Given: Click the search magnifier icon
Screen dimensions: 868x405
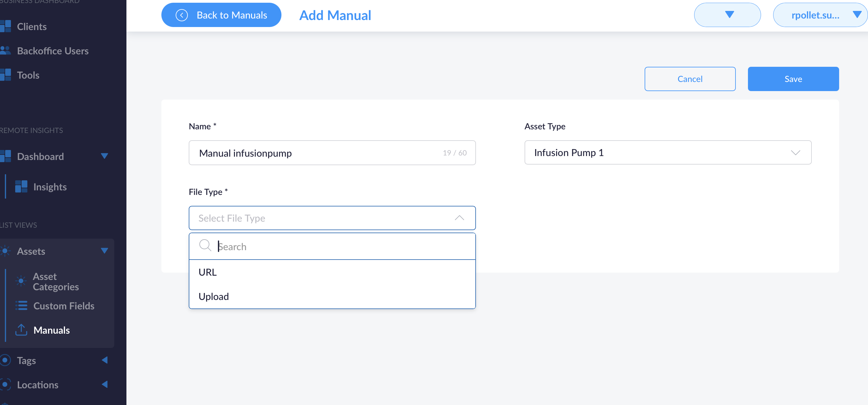Looking at the screenshot, I should [205, 245].
